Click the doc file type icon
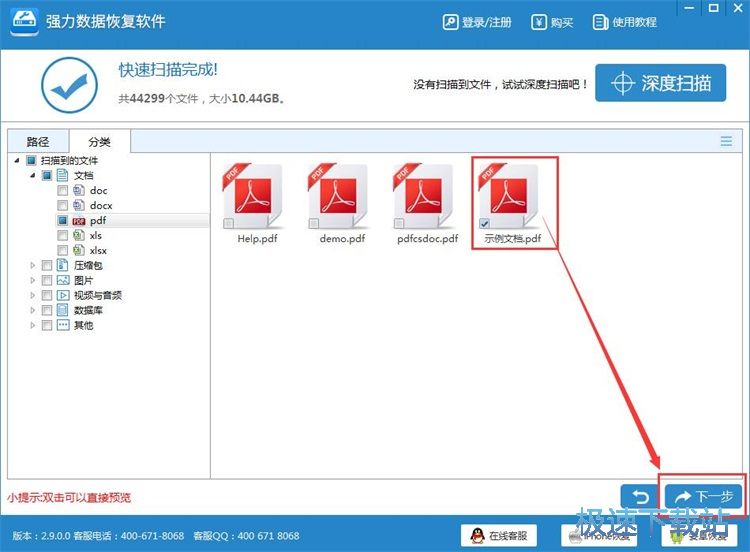Screen dimensions: 750x552 79,190
